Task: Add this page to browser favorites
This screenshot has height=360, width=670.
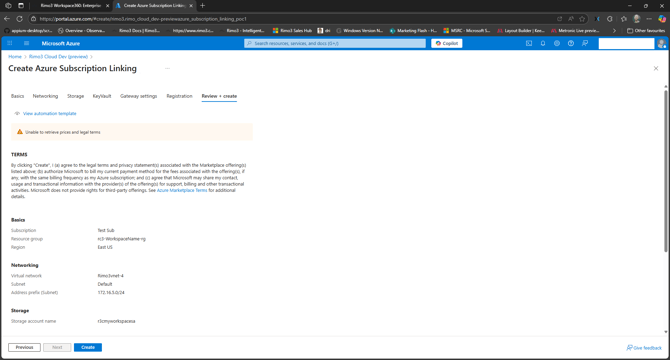Action: point(582,19)
